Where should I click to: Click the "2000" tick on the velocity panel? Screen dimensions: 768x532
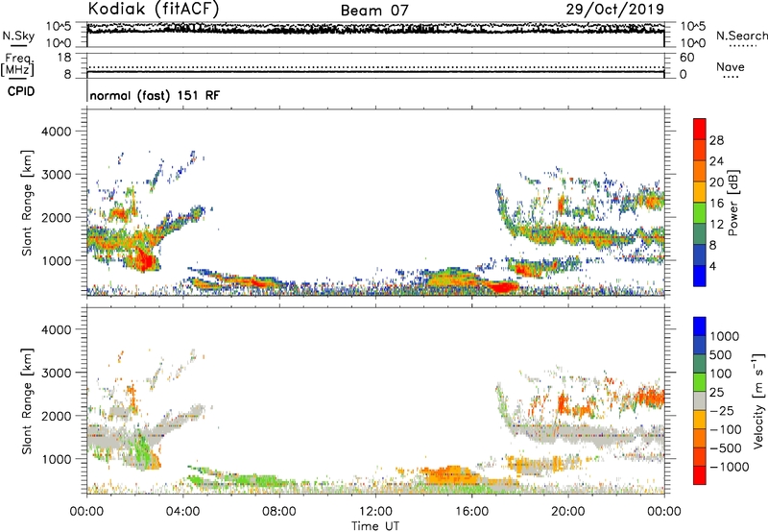click(56, 416)
